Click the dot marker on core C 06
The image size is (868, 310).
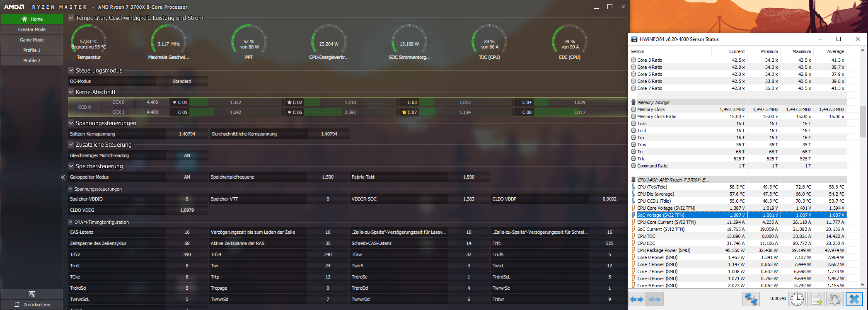289,112
